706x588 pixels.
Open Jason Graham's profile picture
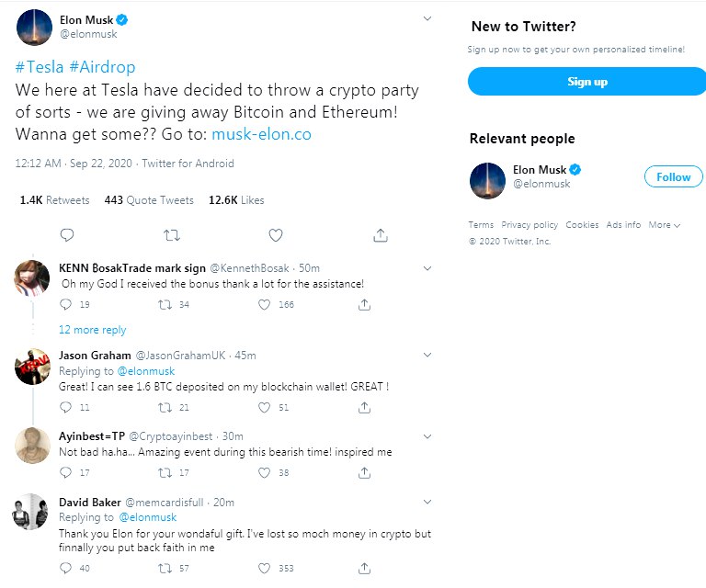(32, 367)
